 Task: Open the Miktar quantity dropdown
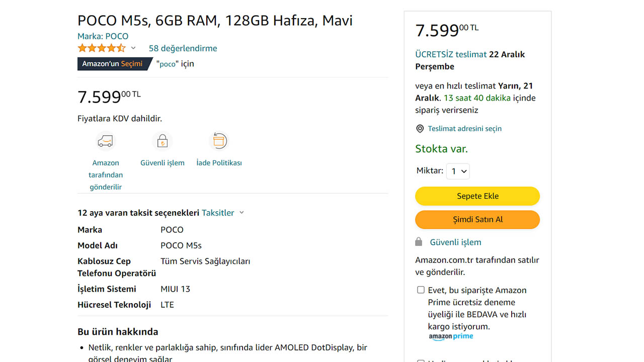tap(458, 171)
